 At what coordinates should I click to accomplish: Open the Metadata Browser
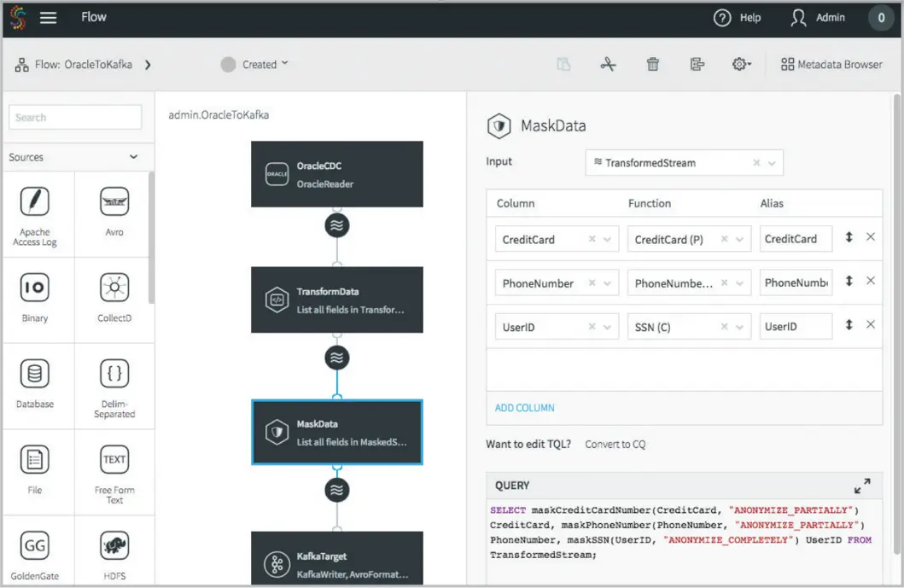click(x=831, y=64)
